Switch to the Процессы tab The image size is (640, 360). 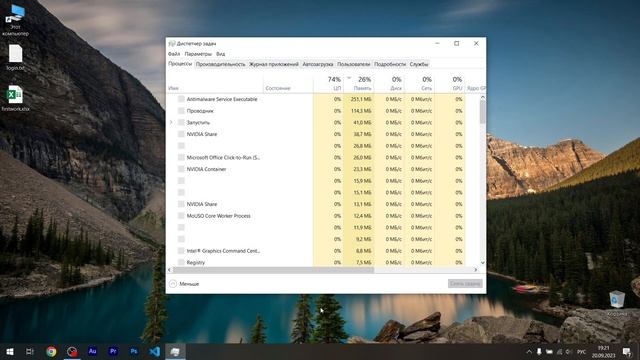pos(180,64)
